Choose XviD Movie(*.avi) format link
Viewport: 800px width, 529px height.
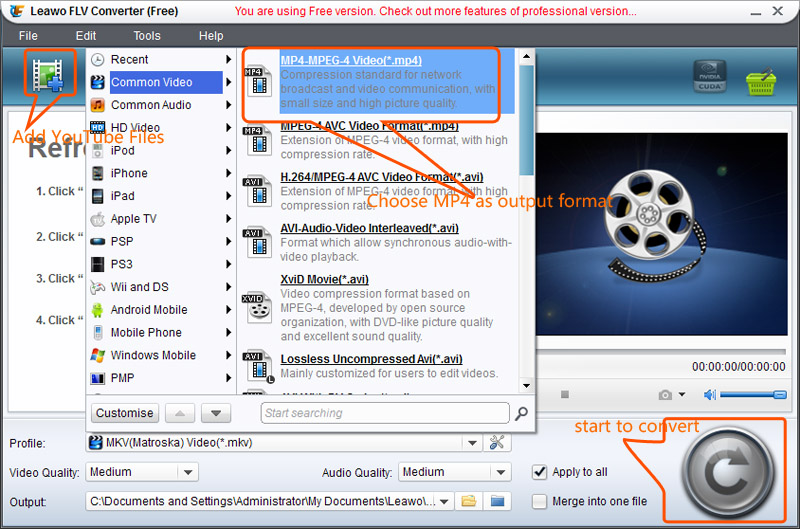point(324,280)
